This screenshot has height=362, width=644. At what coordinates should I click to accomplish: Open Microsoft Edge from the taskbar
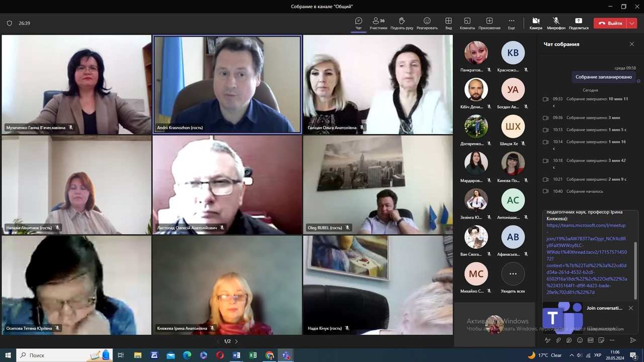(187, 355)
